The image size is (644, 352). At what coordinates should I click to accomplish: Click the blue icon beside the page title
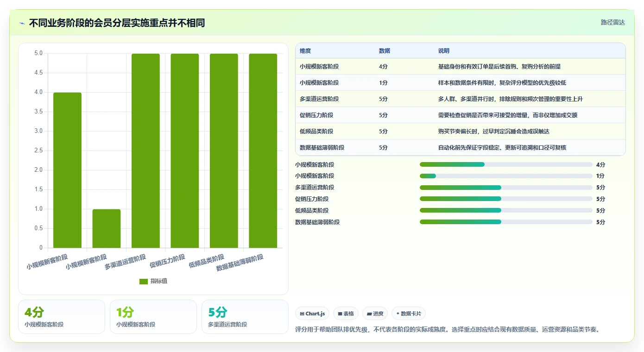tap(22, 23)
